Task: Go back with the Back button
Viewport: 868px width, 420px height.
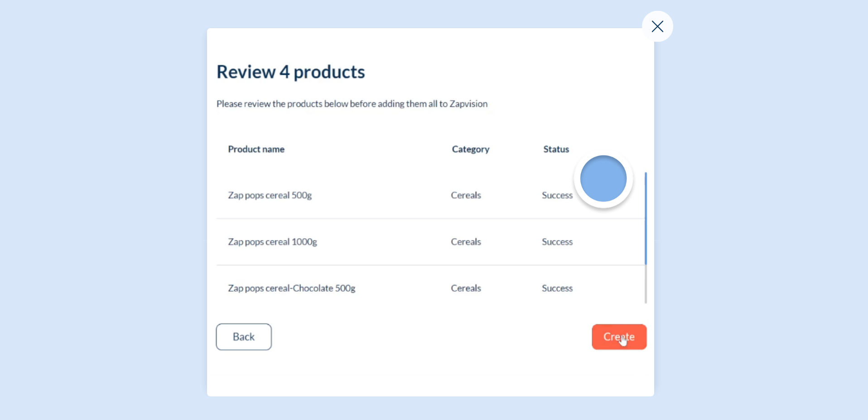Action: click(244, 337)
